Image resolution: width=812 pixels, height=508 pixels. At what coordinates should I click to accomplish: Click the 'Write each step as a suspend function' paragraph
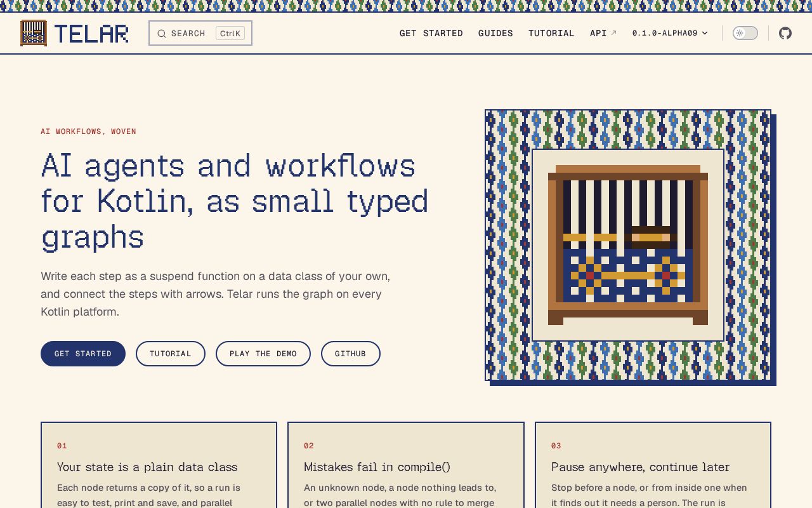tap(216, 294)
